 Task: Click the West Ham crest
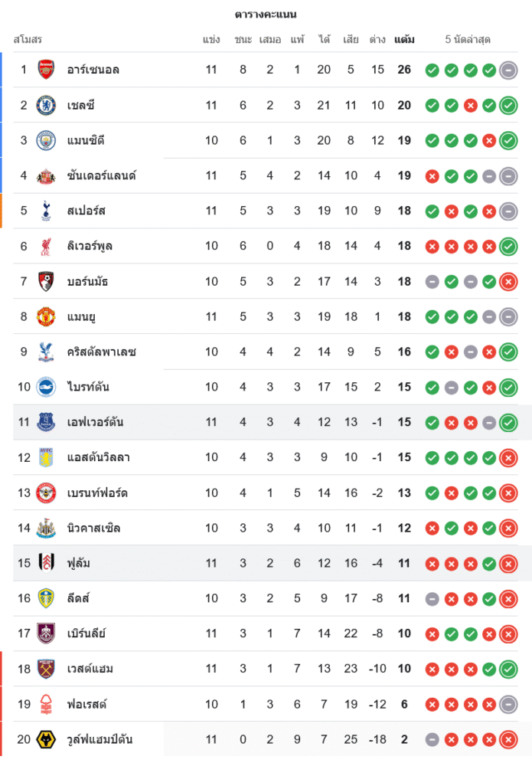(x=46, y=669)
